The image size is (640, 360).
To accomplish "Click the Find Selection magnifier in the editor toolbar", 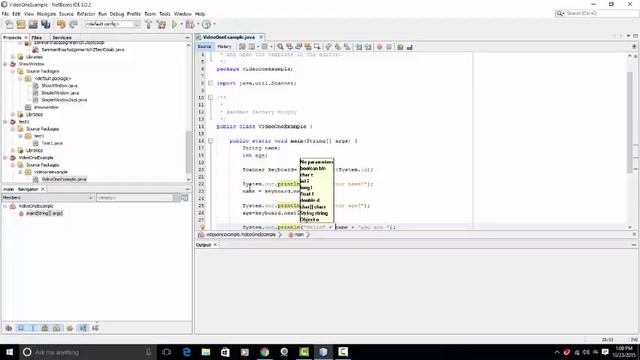I will pyautogui.click(x=280, y=47).
